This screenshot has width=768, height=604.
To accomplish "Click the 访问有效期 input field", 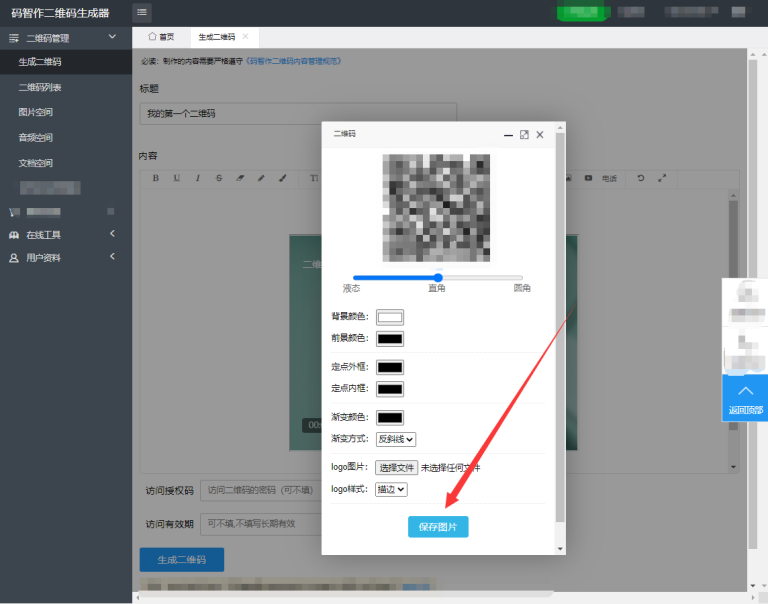I will pyautogui.click(x=261, y=524).
